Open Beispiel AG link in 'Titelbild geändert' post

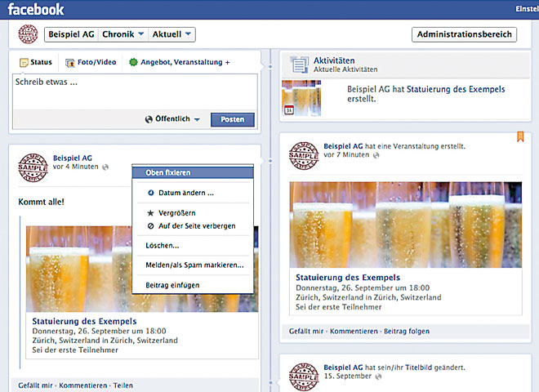343,367
